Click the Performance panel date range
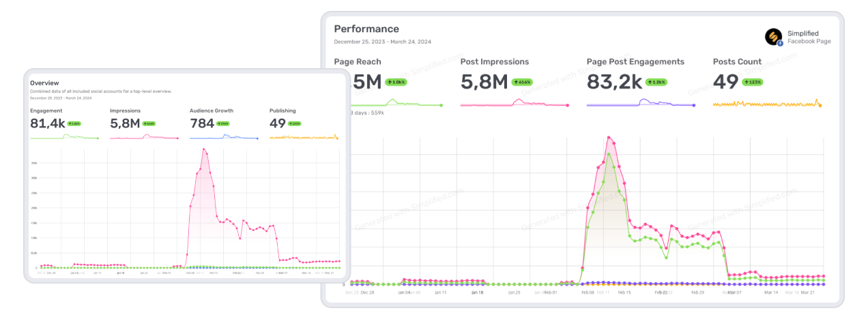The width and height of the screenshot is (868, 319). click(382, 42)
